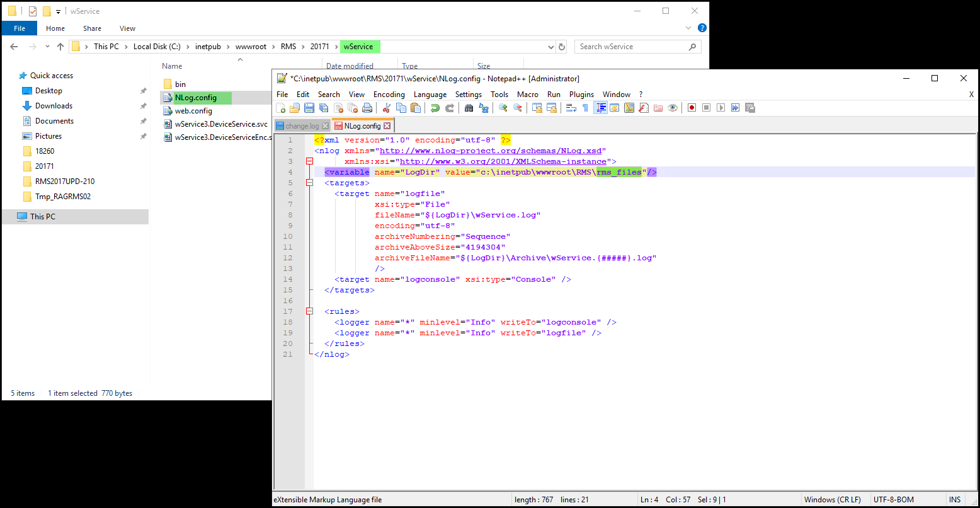980x508 pixels.
Task: Collapse the targets block fold marker
Action: (x=309, y=183)
